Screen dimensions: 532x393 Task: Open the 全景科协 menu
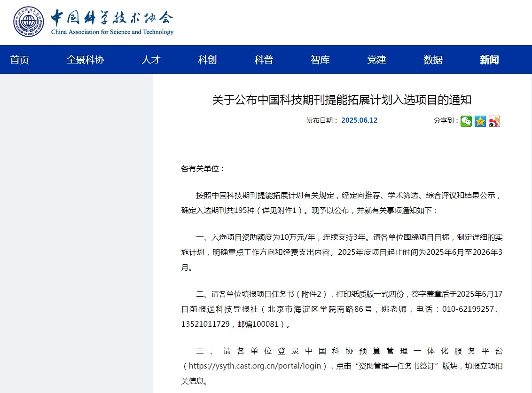(85, 60)
